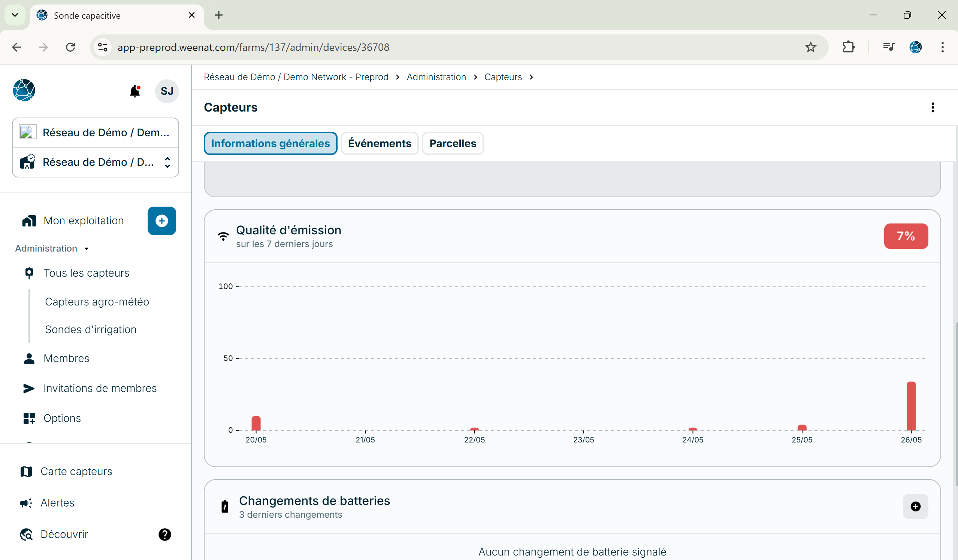The height and width of the screenshot is (560, 958).
Task: Click the Mon exploitation farm icon
Action: coord(29,221)
